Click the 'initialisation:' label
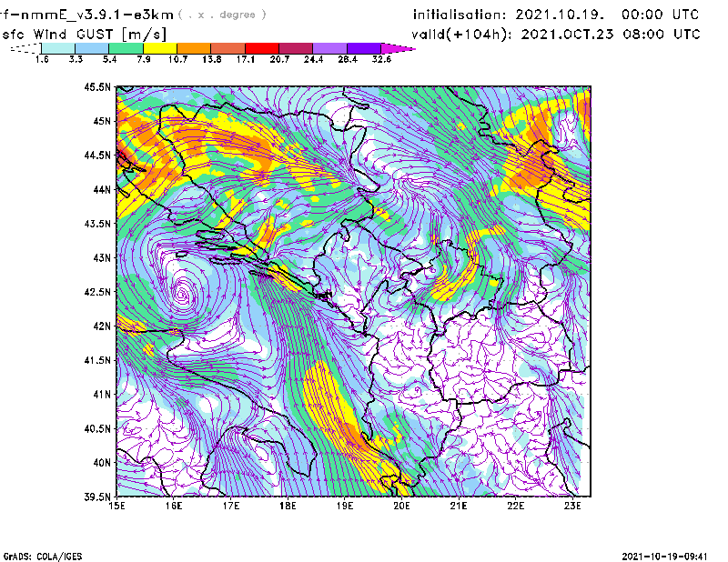 pyautogui.click(x=460, y=15)
